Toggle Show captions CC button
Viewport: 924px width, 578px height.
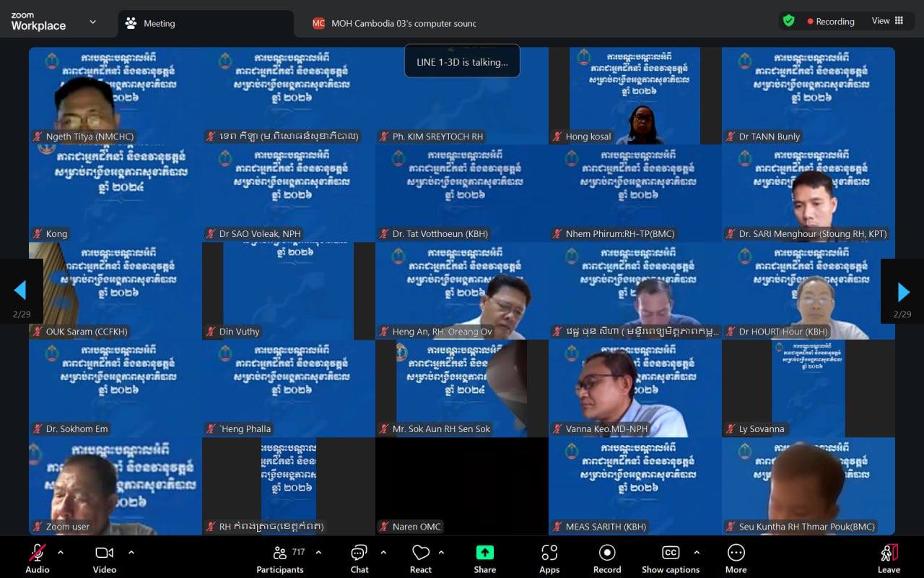(670, 558)
